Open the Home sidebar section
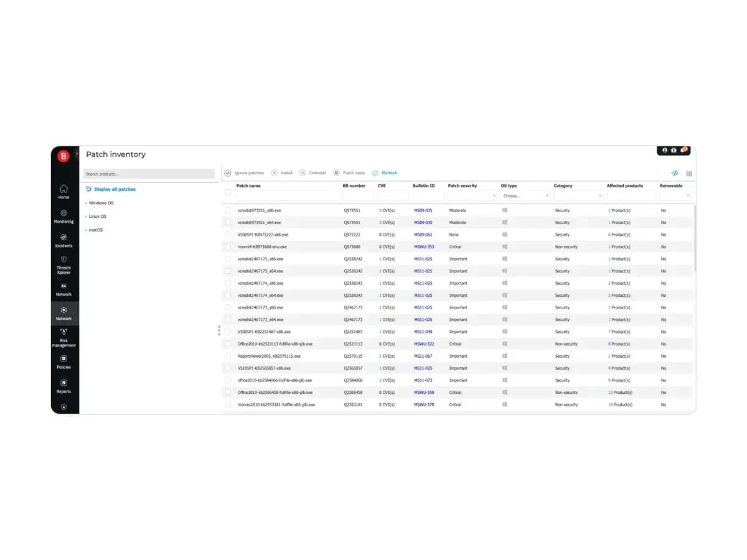The image size is (747, 560). point(63,191)
